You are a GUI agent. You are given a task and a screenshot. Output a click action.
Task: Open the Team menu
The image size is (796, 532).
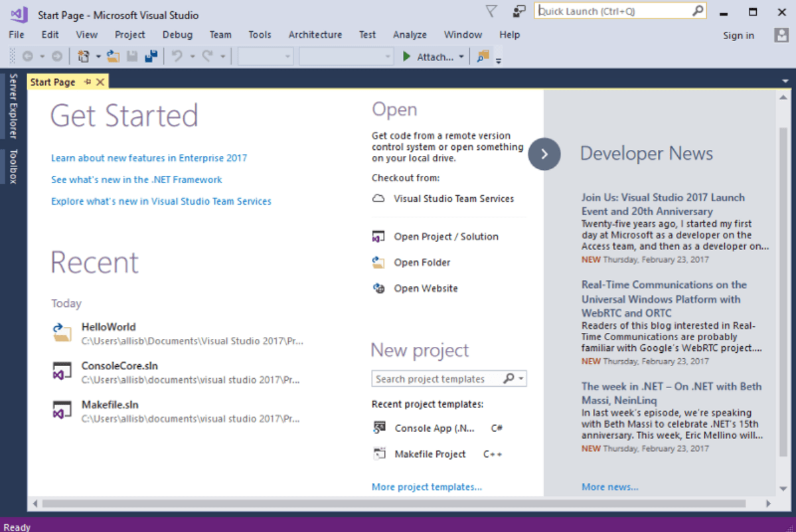tap(220, 34)
